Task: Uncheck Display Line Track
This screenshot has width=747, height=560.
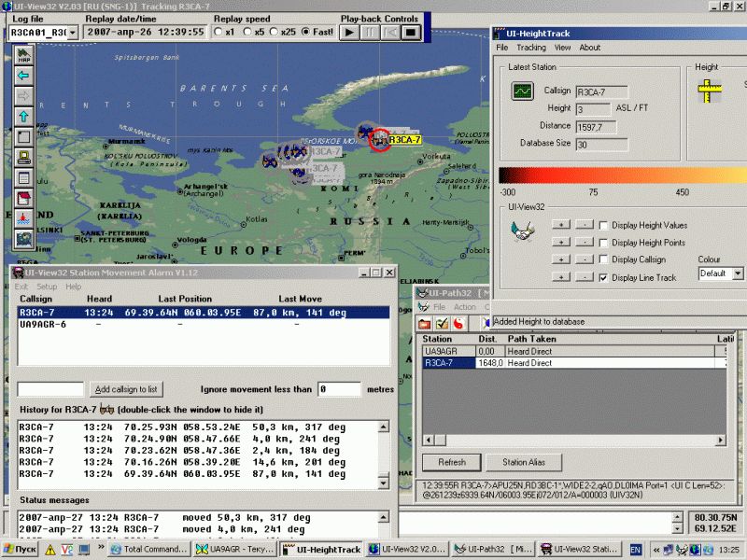Action: pyautogui.click(x=603, y=277)
